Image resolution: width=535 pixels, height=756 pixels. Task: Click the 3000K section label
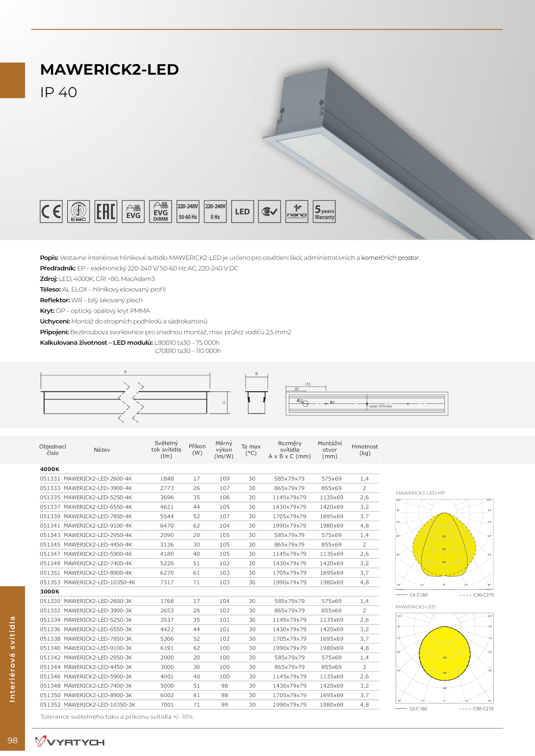click(50, 591)
